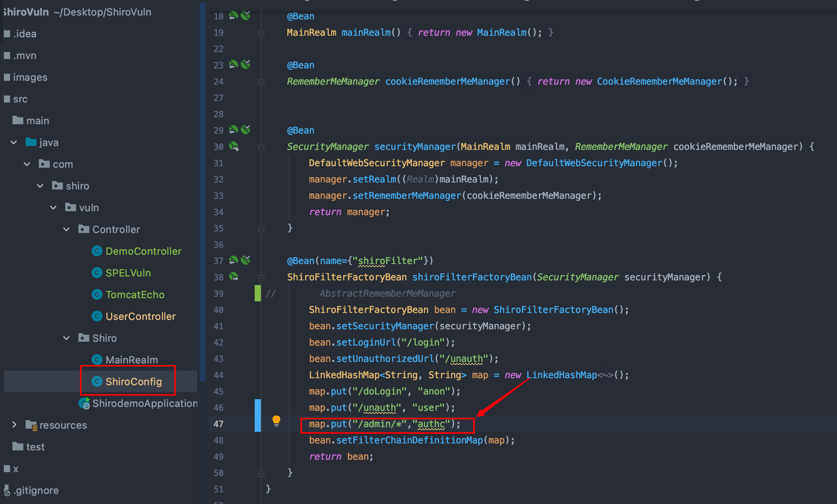
Task: Click the first Spring bean gutter icon on line 29
Action: point(233,130)
